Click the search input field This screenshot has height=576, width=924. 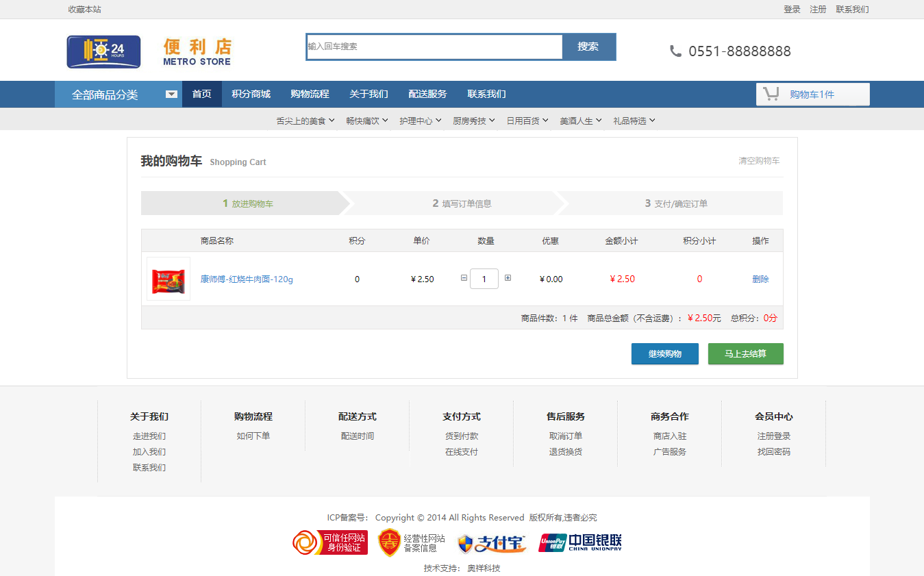pos(434,47)
